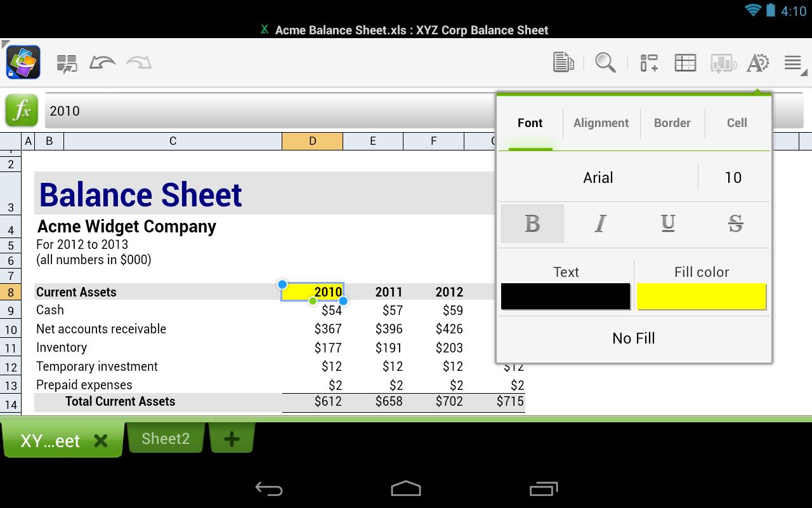Tap the Android home button

pos(406,488)
